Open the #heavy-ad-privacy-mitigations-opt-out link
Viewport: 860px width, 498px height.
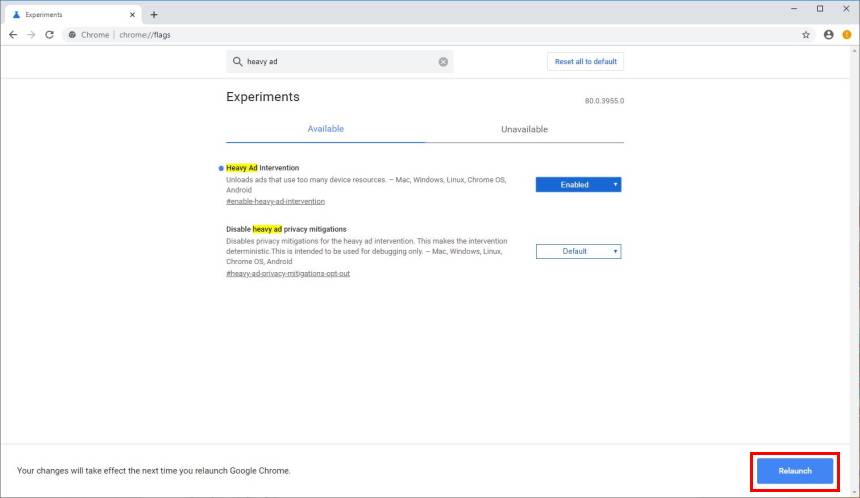coord(288,273)
